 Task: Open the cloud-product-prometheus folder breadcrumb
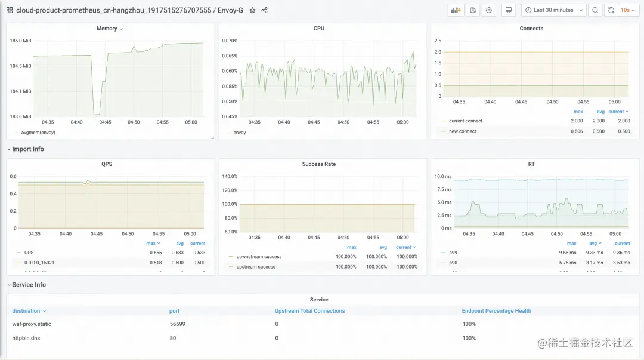pos(113,10)
